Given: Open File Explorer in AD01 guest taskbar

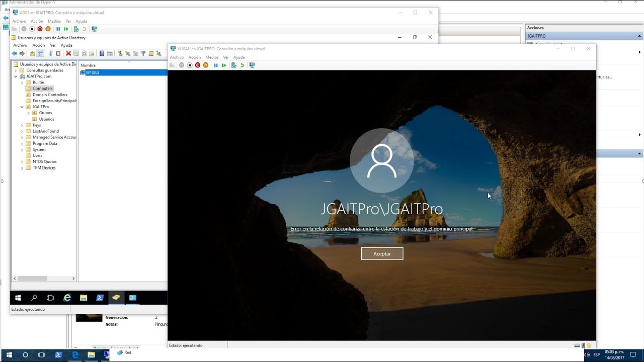Looking at the screenshot, I should (84, 298).
